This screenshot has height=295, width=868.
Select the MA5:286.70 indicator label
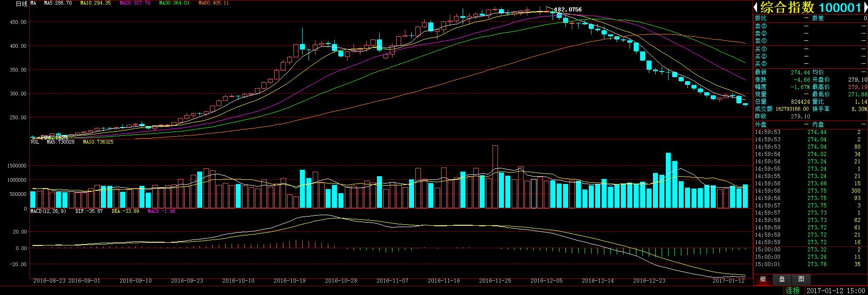pos(58,3)
